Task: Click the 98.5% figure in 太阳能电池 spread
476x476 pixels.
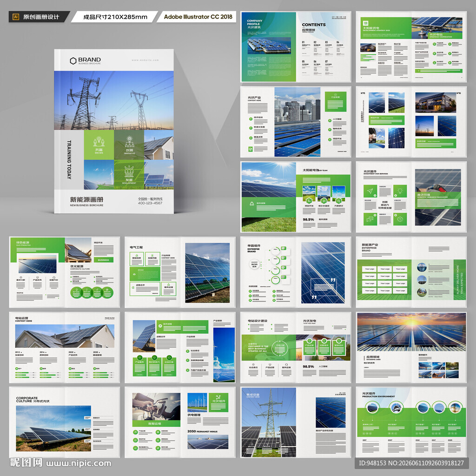Action: click(309, 219)
